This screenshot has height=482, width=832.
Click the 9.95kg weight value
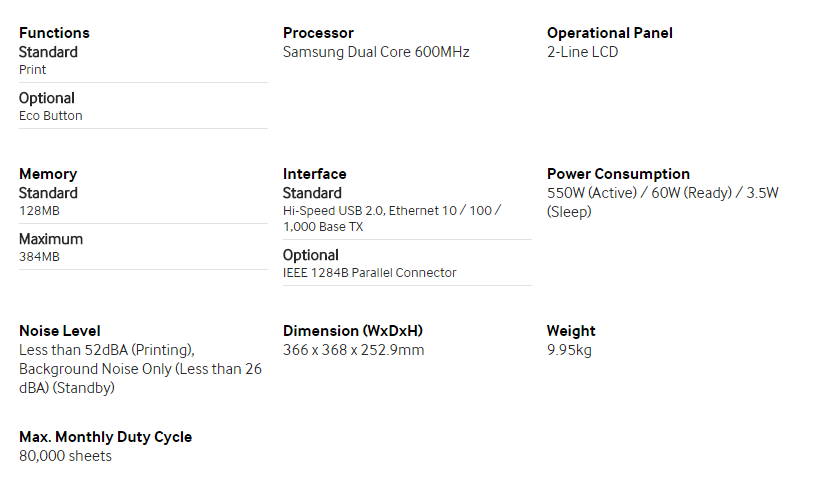(x=569, y=350)
